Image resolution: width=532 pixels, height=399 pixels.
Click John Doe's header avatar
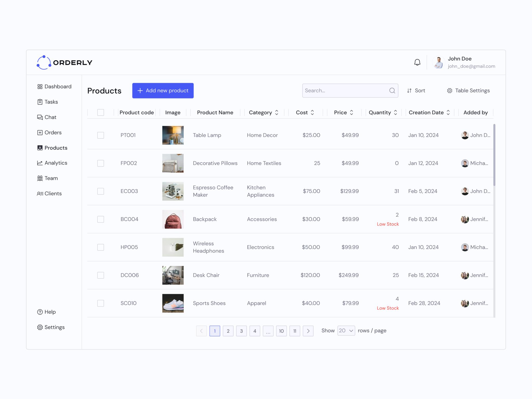tap(439, 62)
